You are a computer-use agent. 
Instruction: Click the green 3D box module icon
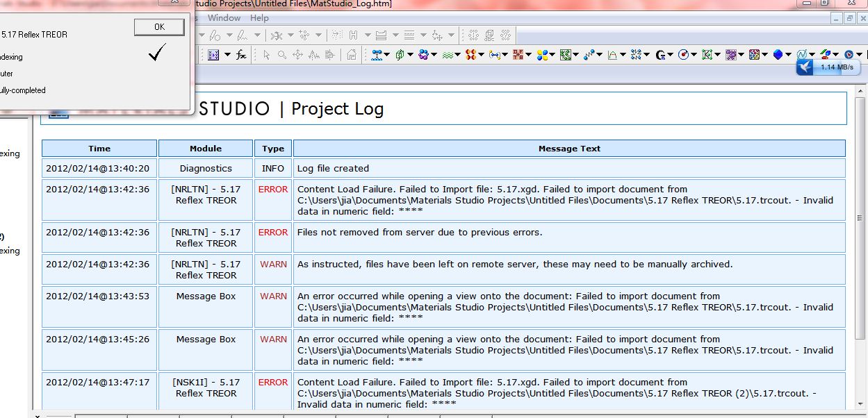(x=400, y=55)
